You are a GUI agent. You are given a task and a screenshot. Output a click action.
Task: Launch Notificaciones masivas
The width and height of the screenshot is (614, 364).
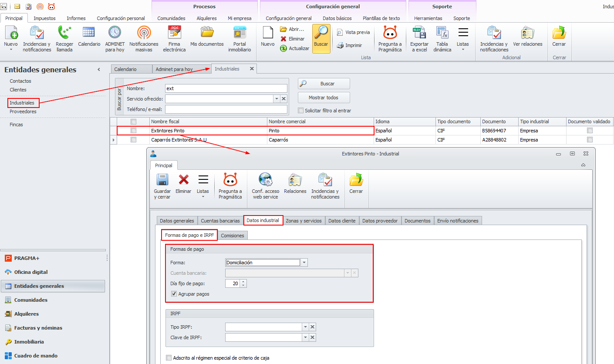[x=144, y=39]
